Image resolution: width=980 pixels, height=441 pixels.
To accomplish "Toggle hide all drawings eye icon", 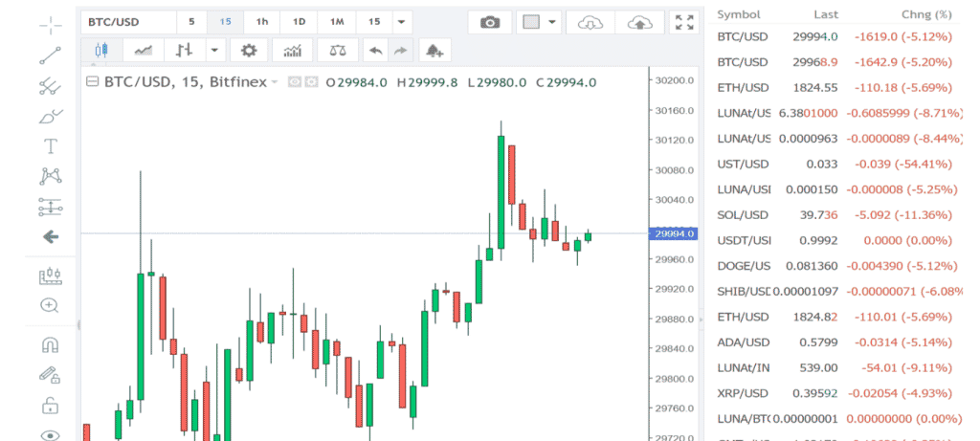I will 50,435.
